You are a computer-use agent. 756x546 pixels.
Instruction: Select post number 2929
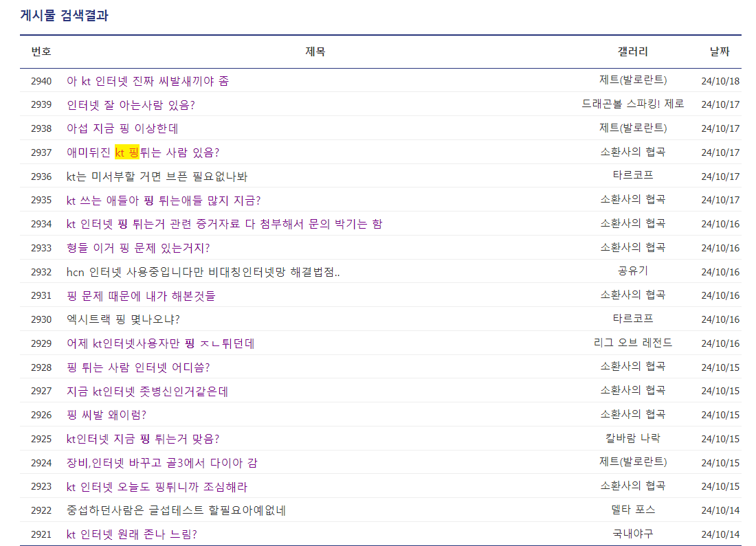coord(41,343)
